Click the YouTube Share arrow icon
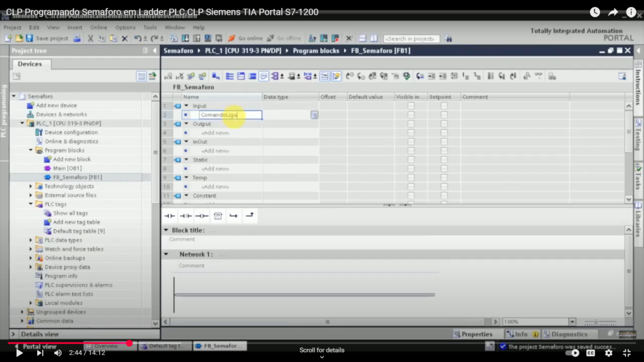The height and width of the screenshot is (362, 644). pyautogui.click(x=613, y=12)
